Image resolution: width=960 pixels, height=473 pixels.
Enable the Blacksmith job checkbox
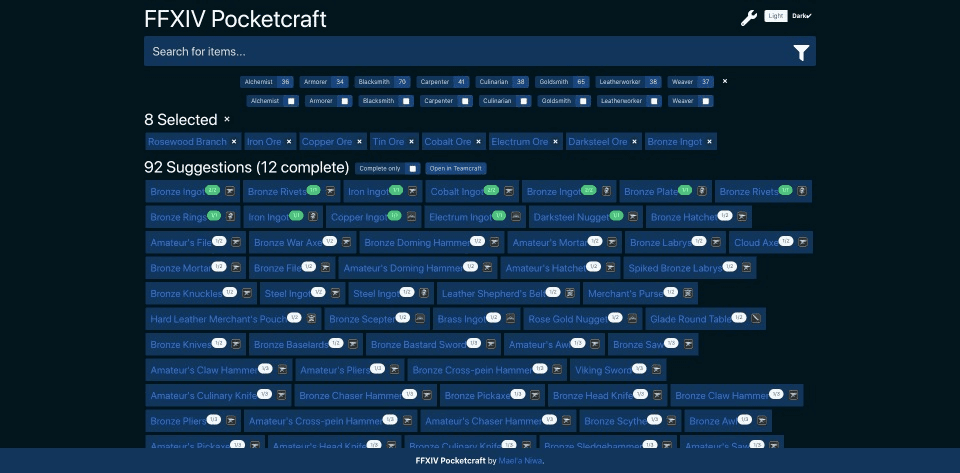coord(407,101)
